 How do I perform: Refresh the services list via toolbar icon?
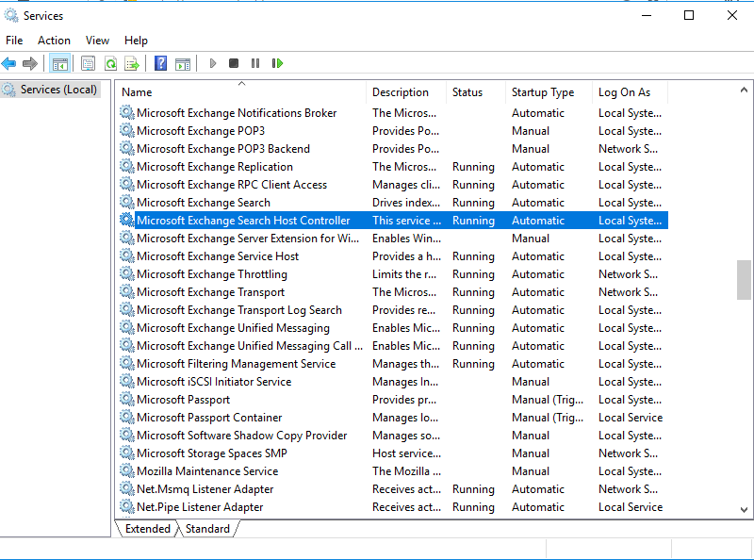pos(110,63)
